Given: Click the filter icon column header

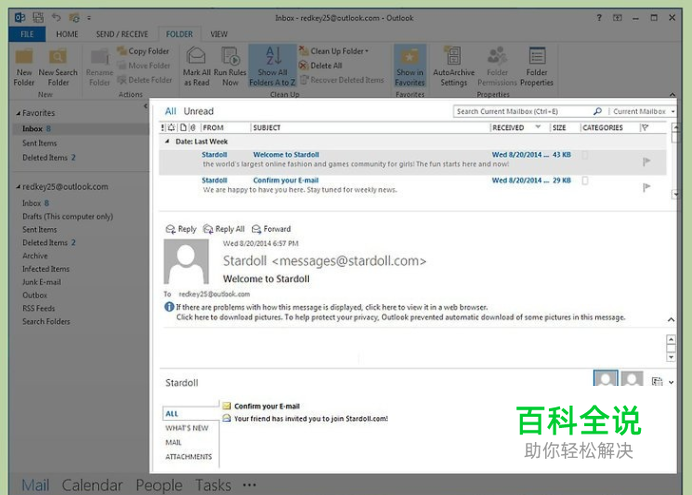Looking at the screenshot, I should pyautogui.click(x=645, y=128).
